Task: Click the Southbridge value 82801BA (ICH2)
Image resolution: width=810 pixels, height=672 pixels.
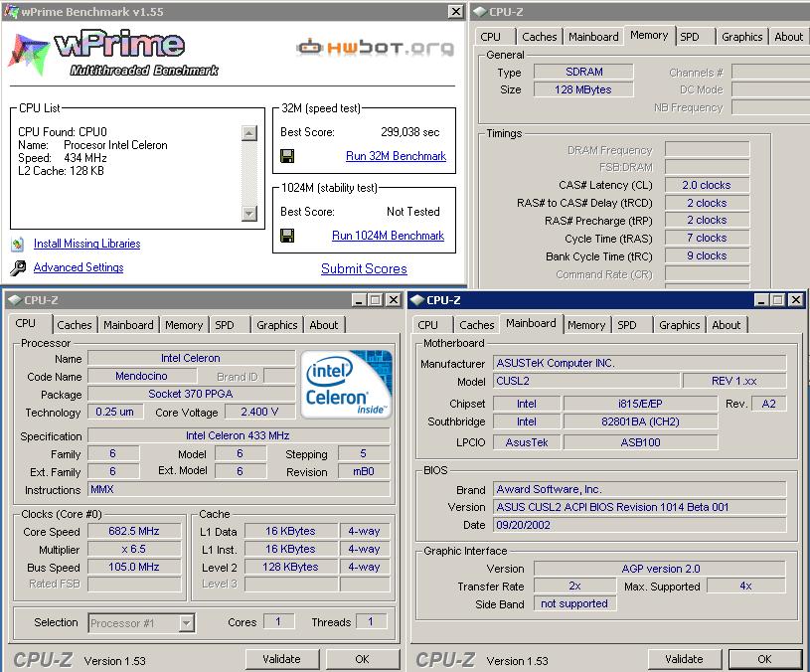Action: pyautogui.click(x=640, y=422)
